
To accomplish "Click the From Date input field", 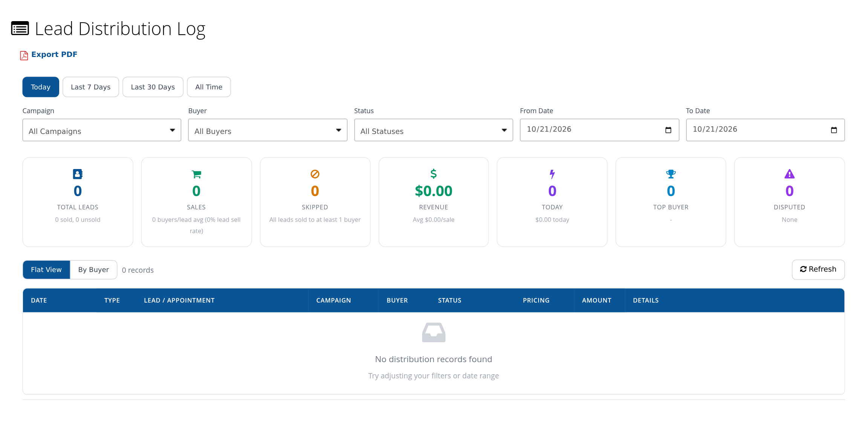I will (x=600, y=130).
